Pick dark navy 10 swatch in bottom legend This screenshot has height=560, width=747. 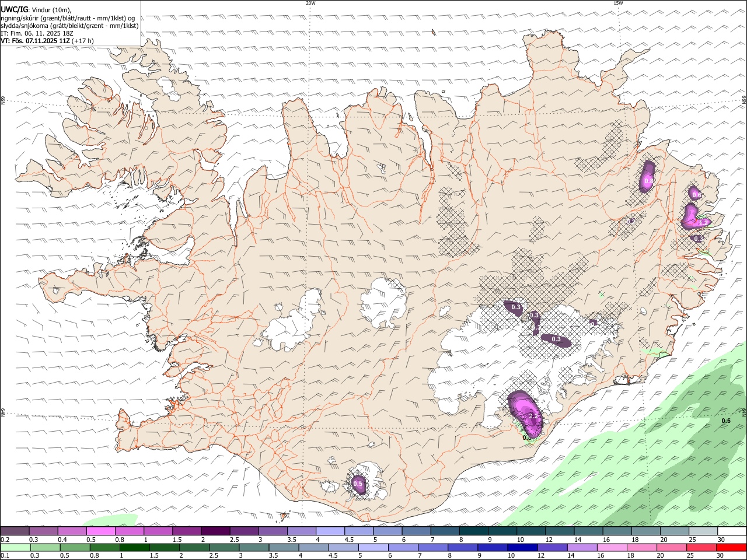coord(521,548)
